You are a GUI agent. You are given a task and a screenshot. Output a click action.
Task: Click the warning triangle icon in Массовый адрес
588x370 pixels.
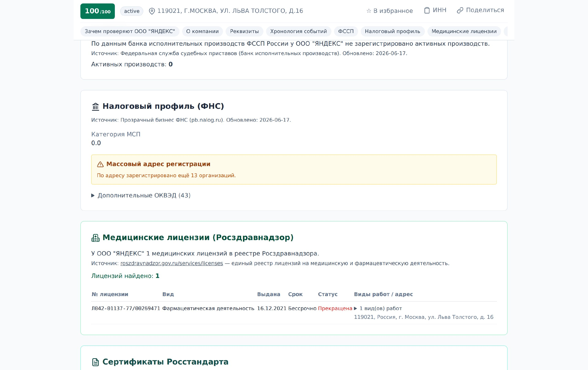coord(100,164)
